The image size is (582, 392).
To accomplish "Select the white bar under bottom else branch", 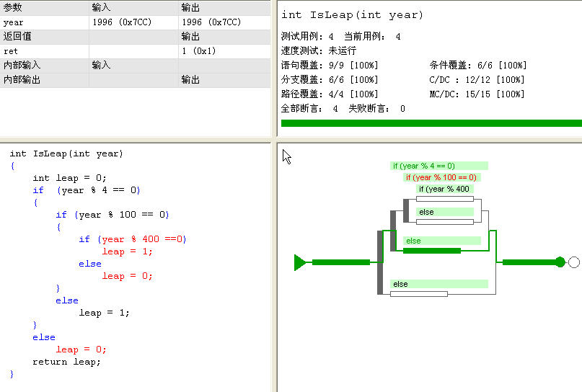I will click(x=418, y=294).
